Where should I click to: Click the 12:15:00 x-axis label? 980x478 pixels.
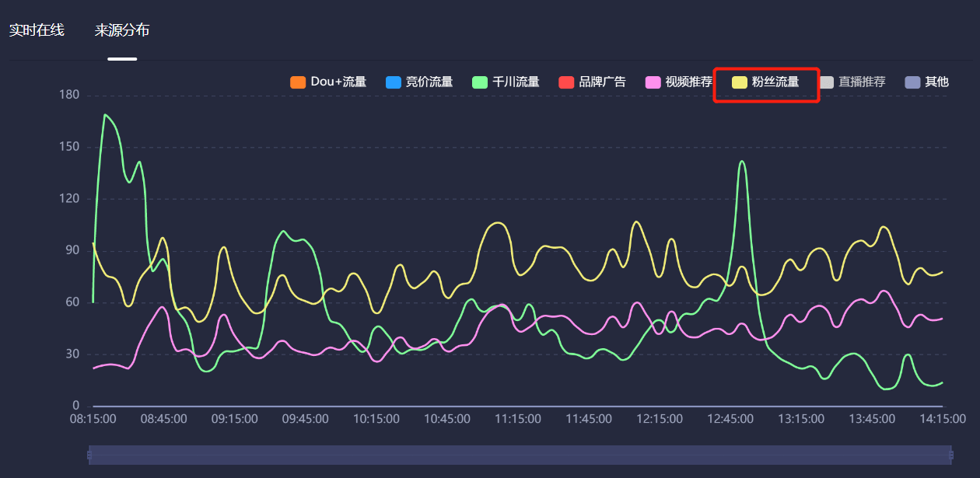pos(660,419)
